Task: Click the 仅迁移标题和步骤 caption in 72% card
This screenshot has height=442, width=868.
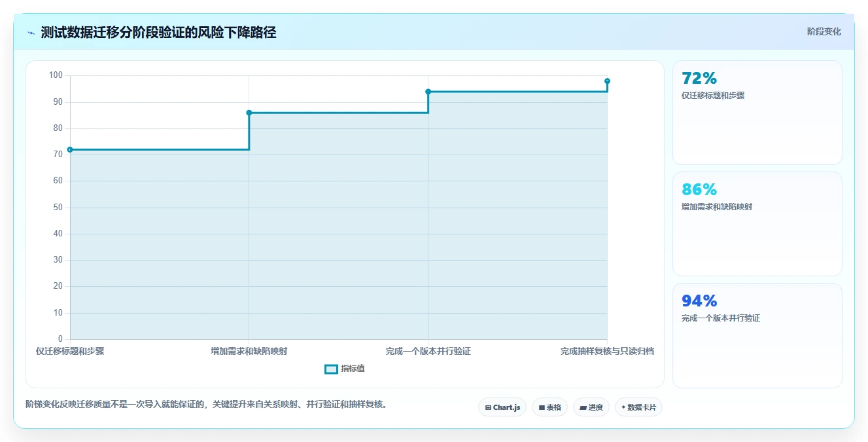Action: pos(713,96)
